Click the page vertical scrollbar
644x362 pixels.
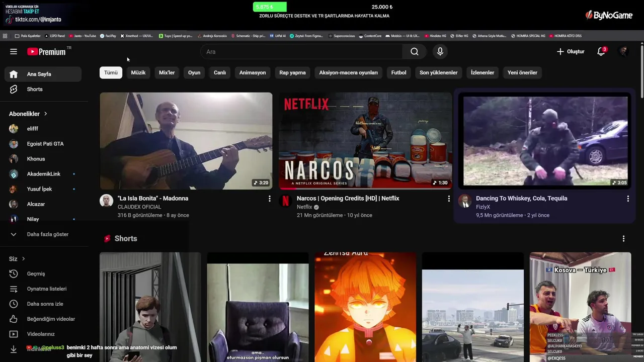coord(641,70)
